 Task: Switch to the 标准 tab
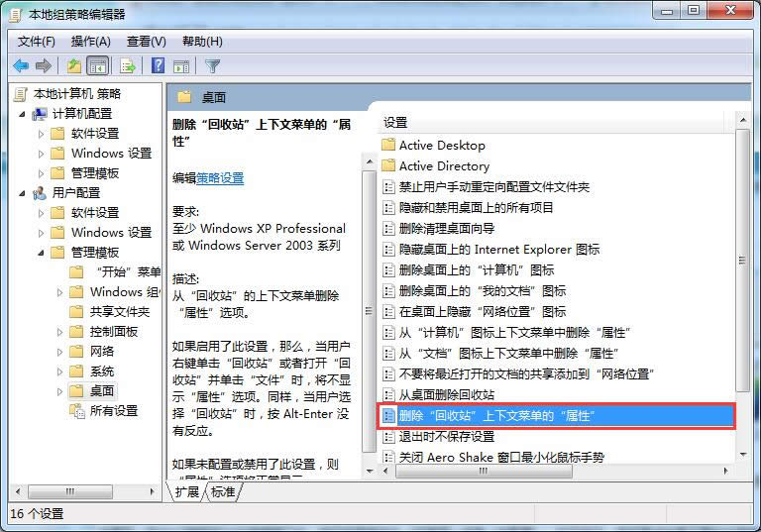pyautogui.click(x=223, y=491)
